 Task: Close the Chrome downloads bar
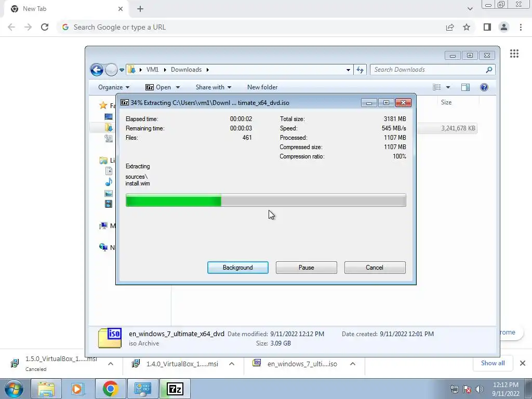click(x=523, y=363)
